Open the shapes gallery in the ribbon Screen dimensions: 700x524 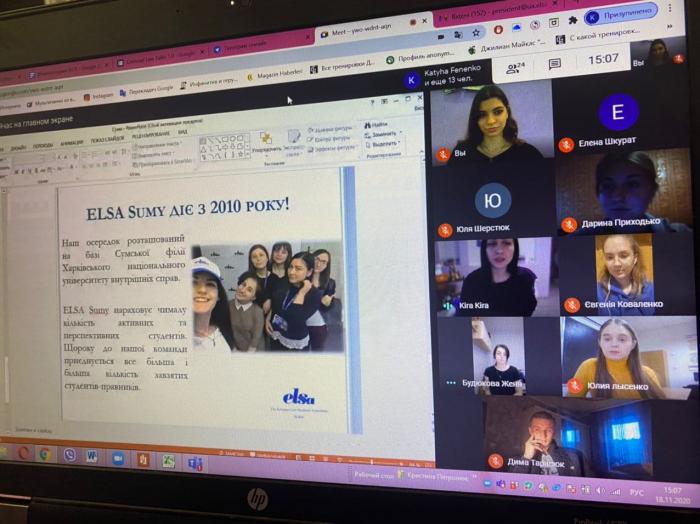coord(223,147)
